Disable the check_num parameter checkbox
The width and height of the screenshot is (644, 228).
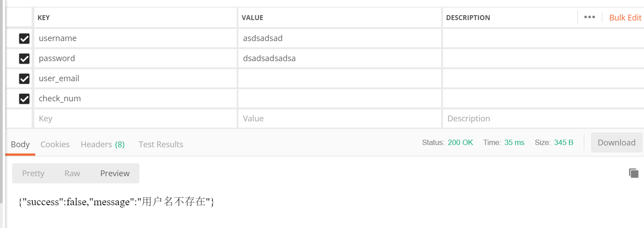tap(24, 99)
